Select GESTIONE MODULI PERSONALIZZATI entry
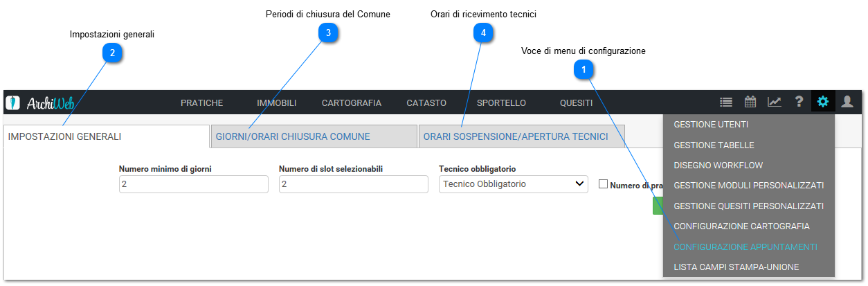Screen dimensions: 868x286 pos(749,186)
